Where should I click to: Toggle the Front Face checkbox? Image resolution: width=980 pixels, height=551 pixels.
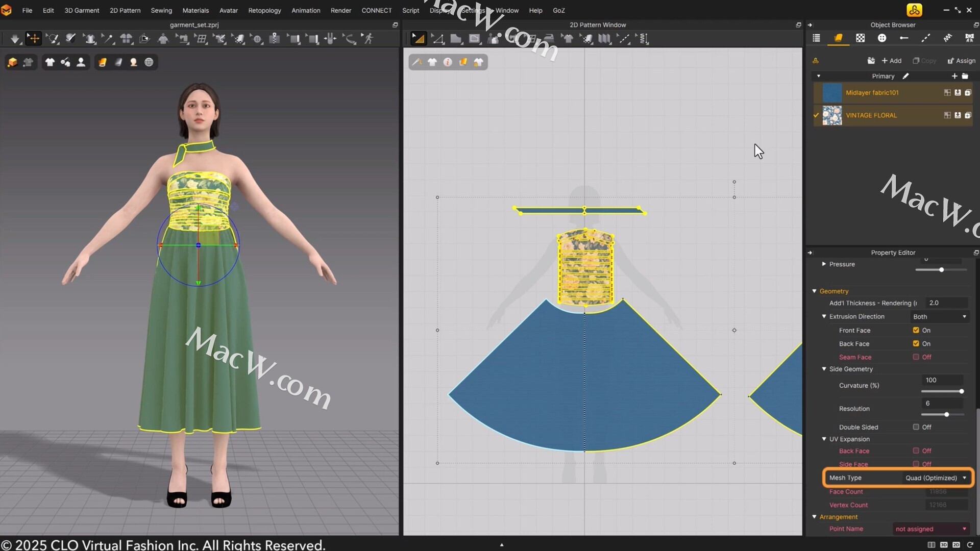916,330
